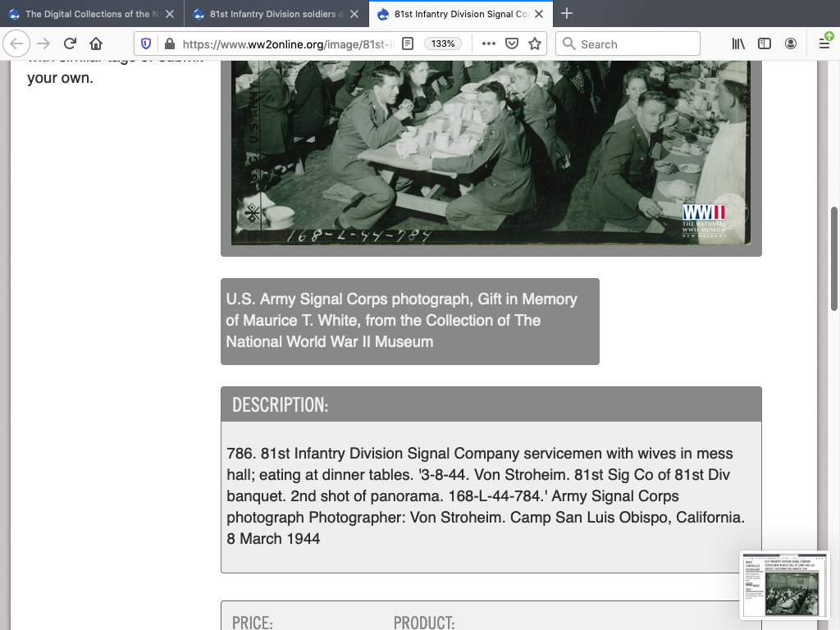Go to the browser home page
840x630 pixels.
96,44
